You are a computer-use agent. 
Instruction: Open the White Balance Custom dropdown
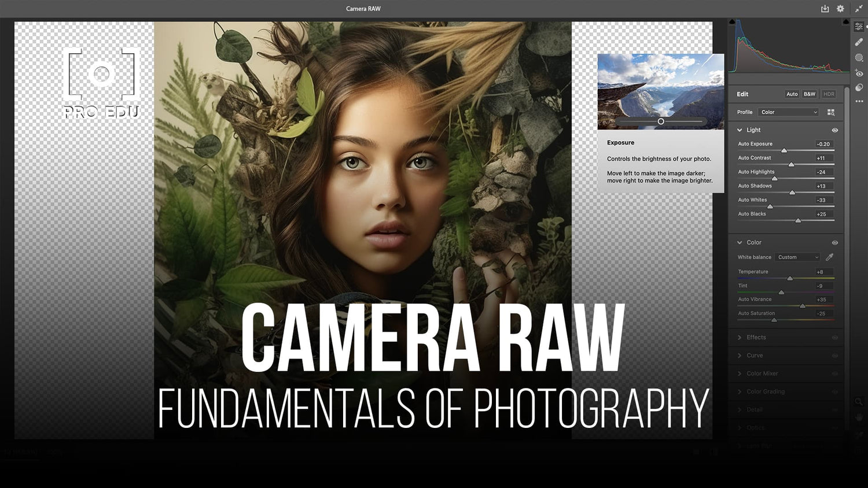(797, 257)
